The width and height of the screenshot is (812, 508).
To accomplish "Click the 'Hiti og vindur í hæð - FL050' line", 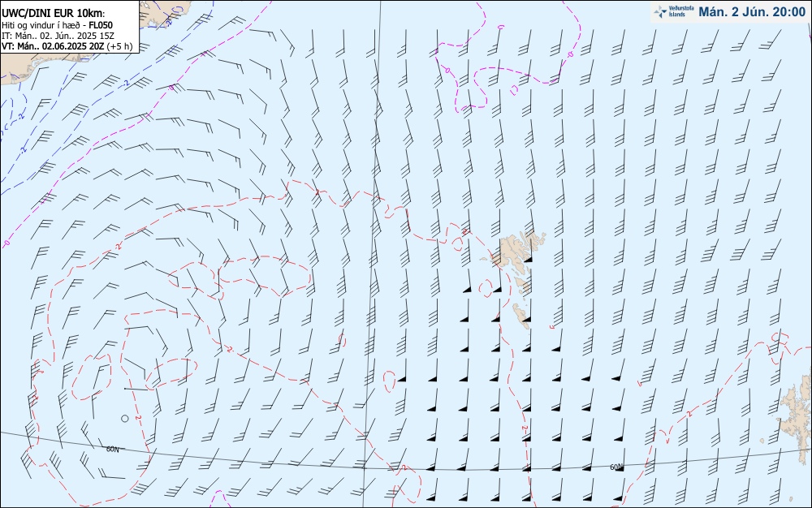I will pyautogui.click(x=57, y=25).
